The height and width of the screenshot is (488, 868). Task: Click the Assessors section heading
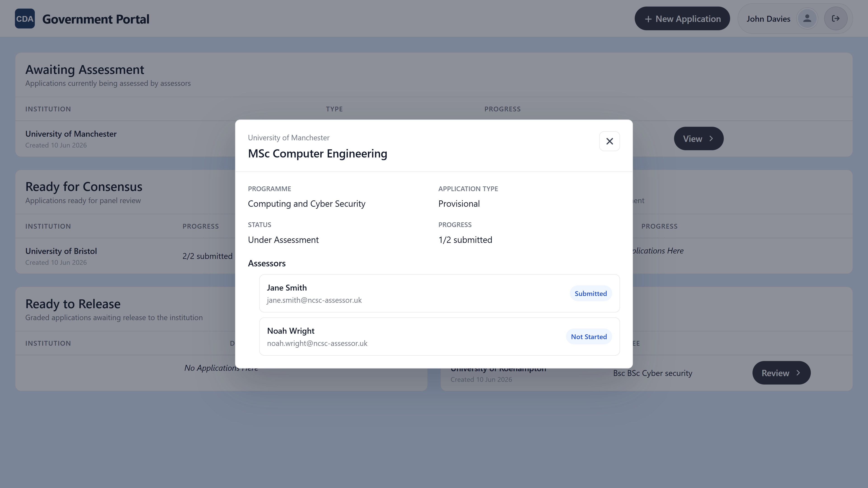pos(267,263)
